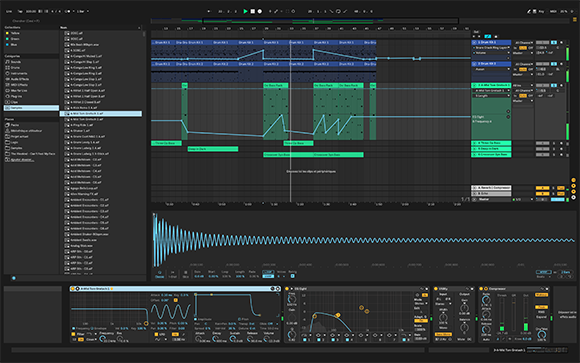Enable Bass Mono in the Utility device
Image resolution: width=580 pixels, height=363 pixels.
point(443,334)
